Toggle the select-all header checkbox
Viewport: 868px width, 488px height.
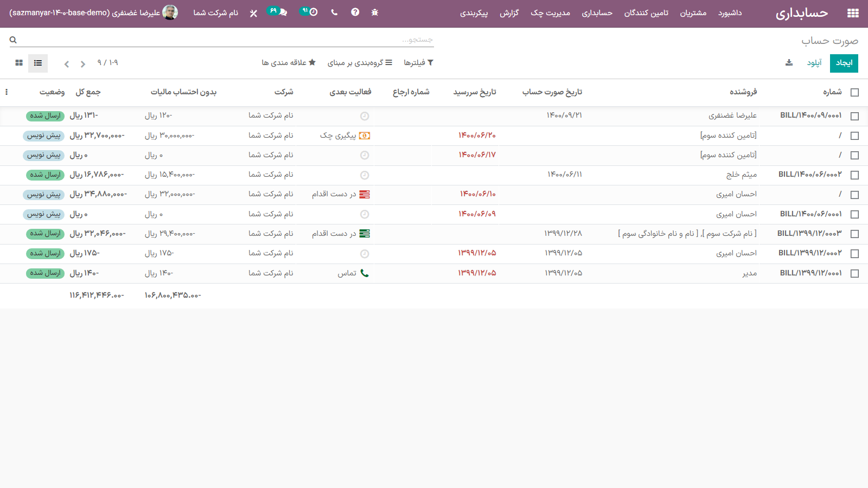(854, 92)
